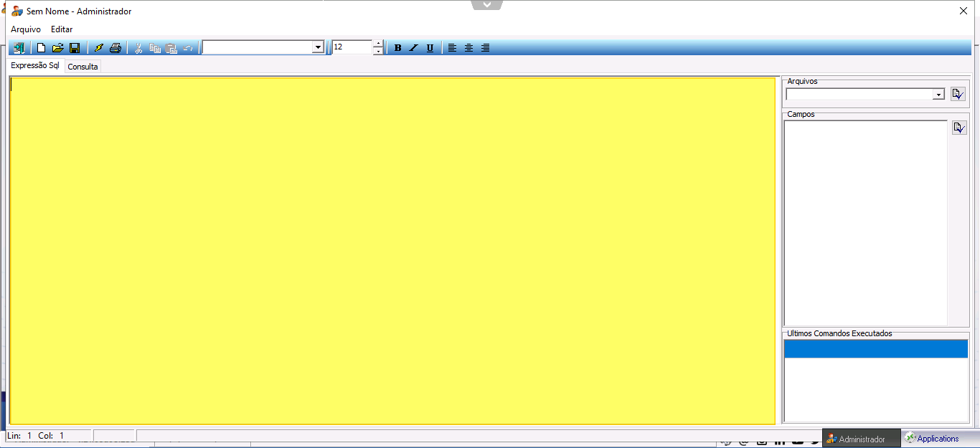Open the Editar menu
The width and height of the screenshot is (980, 448).
pyautogui.click(x=62, y=29)
